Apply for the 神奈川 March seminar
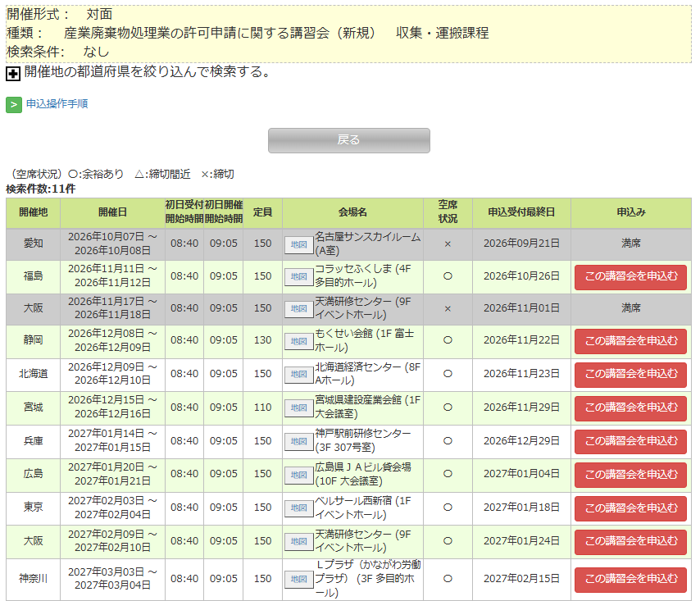Image resolution: width=700 pixels, height=601 pixels. [x=630, y=580]
